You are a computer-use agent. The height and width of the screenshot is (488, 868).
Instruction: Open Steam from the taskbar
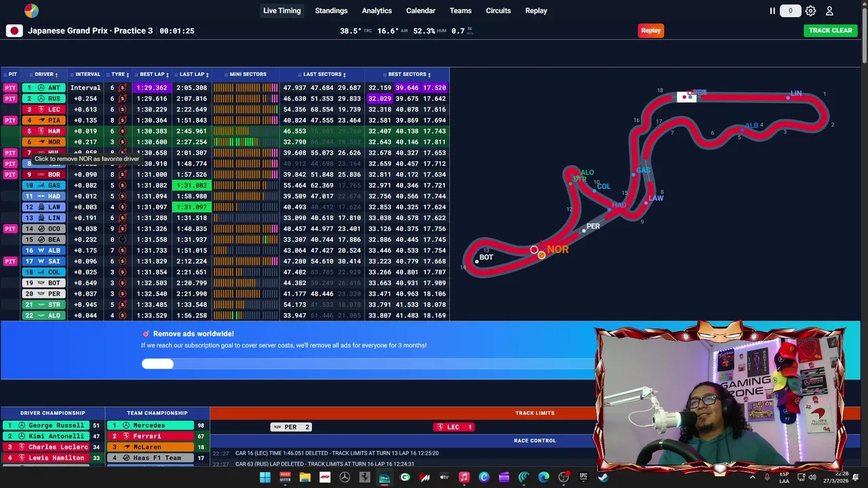[603, 477]
